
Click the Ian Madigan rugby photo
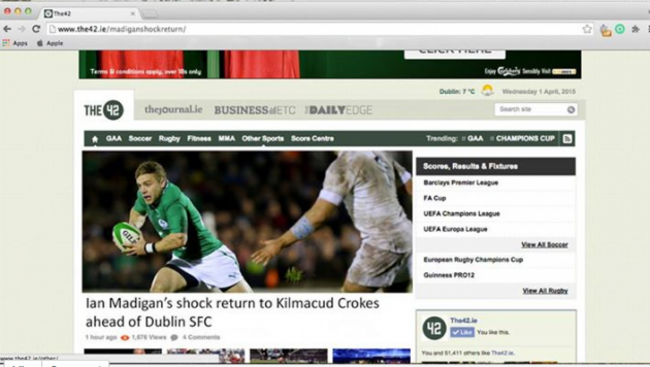pos(247,222)
